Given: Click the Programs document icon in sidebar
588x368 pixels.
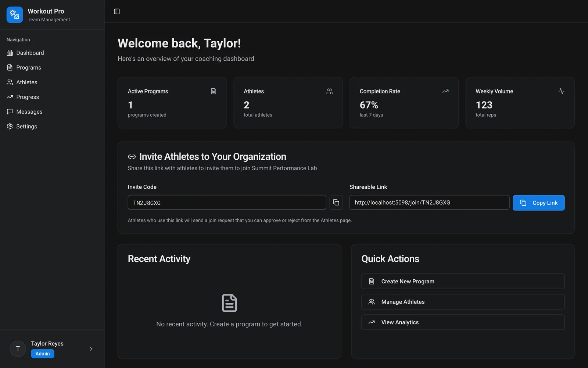Looking at the screenshot, I should click(x=10, y=68).
